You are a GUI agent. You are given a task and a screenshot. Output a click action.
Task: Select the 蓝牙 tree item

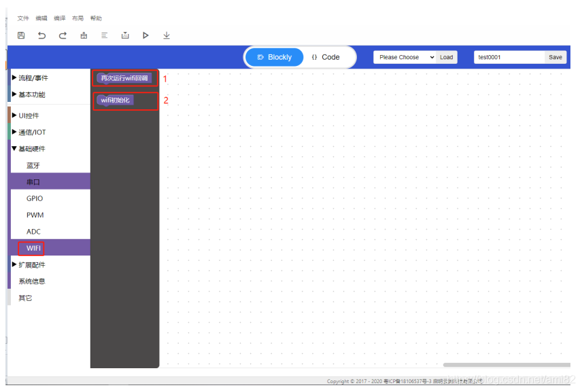[x=50, y=165]
